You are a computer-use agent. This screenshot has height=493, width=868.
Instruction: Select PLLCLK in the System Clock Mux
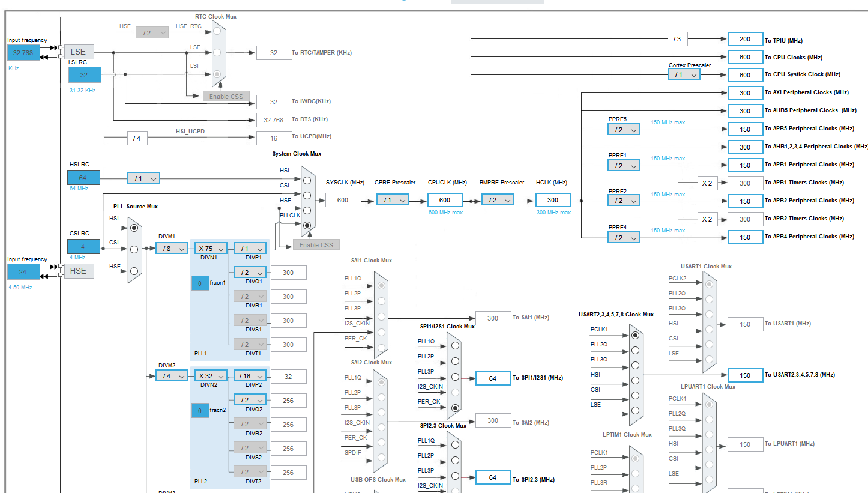[x=307, y=225]
